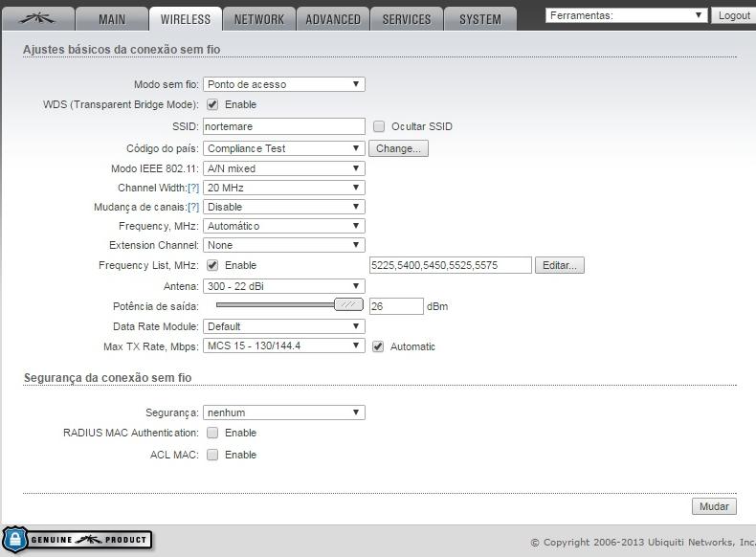Screen dimensions: 756x557
Task: Toggle WDS Transparent Bridge Mode checkbox
Action: coord(212,104)
